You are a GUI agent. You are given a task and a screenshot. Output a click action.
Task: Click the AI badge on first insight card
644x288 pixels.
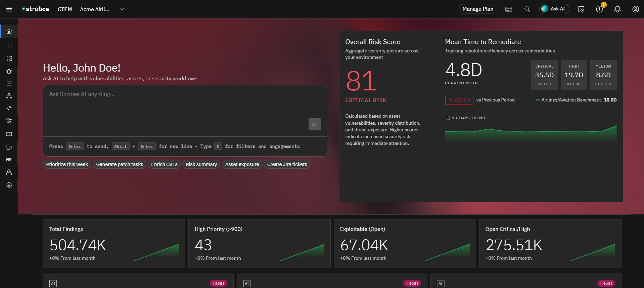53,284
